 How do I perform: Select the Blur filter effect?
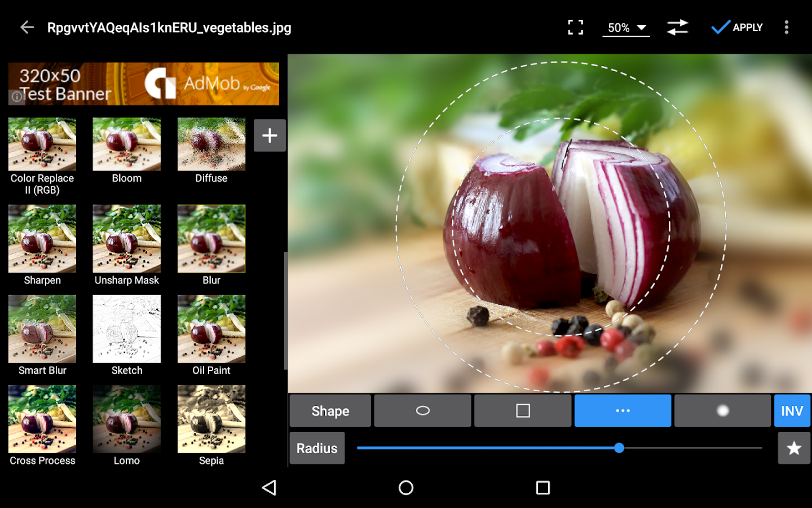211,239
